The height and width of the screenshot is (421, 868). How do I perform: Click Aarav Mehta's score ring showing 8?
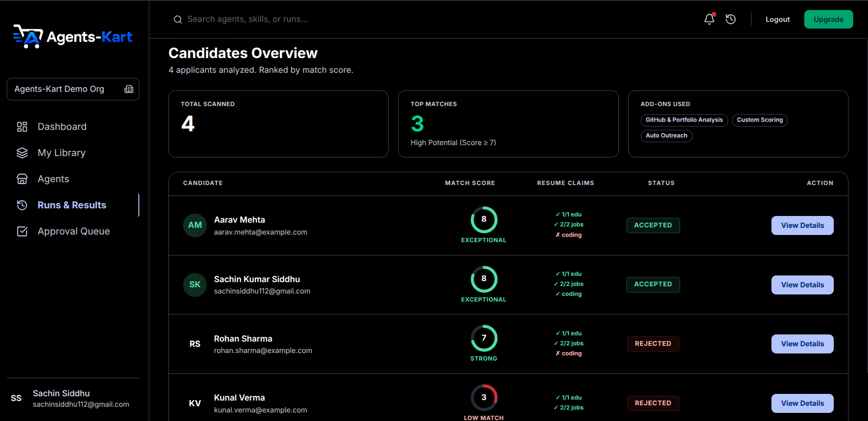coord(484,219)
